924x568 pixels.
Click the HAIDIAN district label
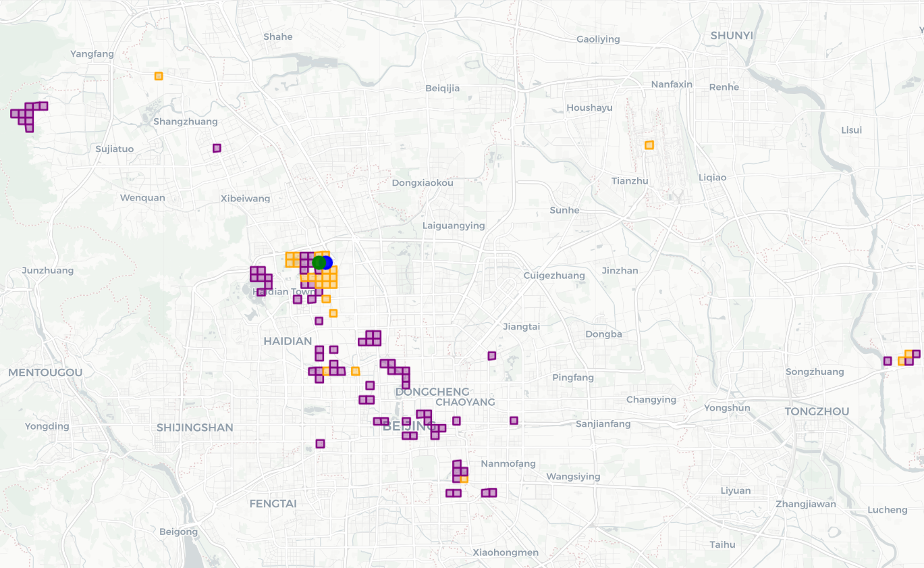pyautogui.click(x=288, y=342)
